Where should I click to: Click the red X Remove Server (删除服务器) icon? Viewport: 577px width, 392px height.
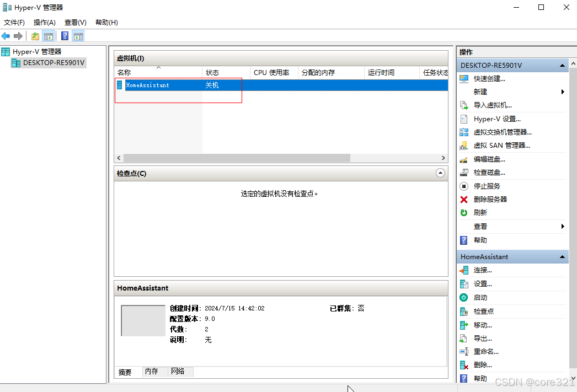(x=464, y=200)
